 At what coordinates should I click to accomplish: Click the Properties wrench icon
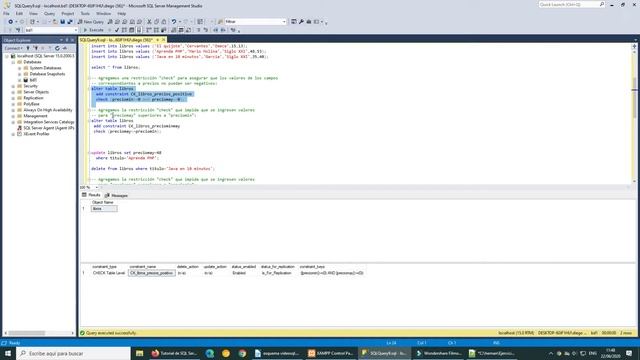[301, 22]
